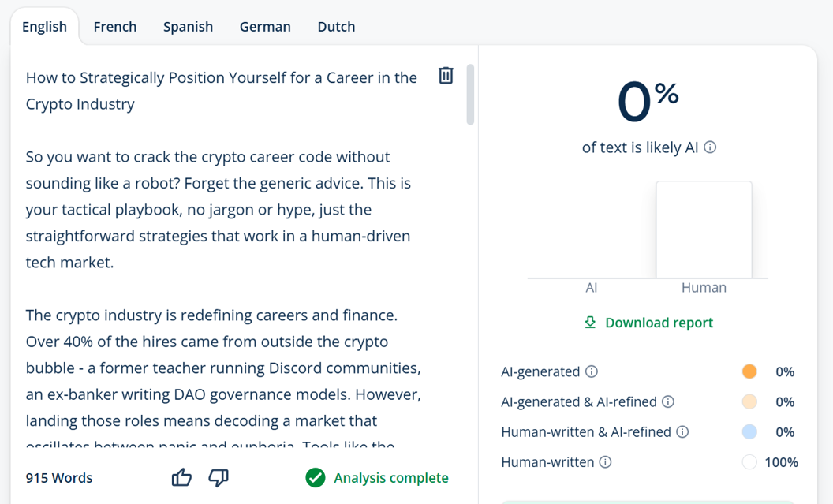Switch to the French tab
833x504 pixels.
(x=114, y=27)
